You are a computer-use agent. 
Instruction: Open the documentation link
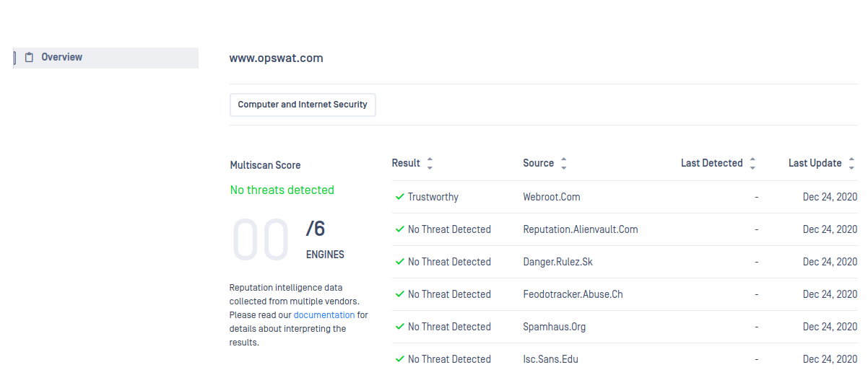pyautogui.click(x=324, y=315)
